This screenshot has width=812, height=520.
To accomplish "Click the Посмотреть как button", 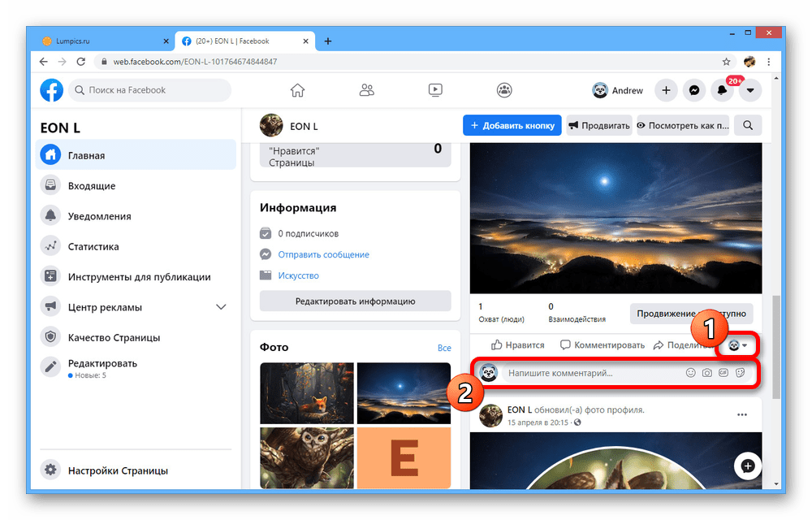I will point(683,125).
